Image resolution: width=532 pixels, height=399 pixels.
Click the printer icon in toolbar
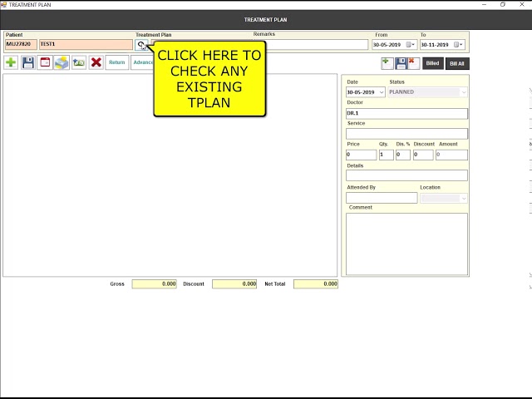[x=62, y=62]
